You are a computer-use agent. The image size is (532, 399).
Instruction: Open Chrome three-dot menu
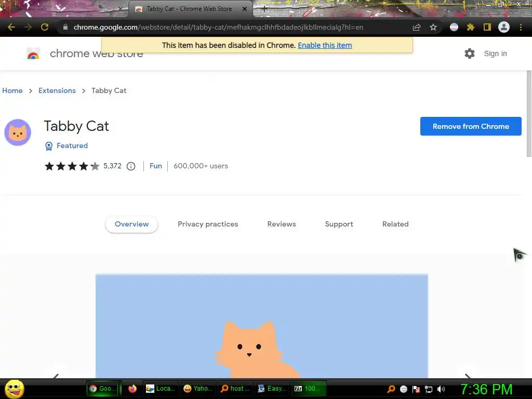pyautogui.click(x=521, y=27)
